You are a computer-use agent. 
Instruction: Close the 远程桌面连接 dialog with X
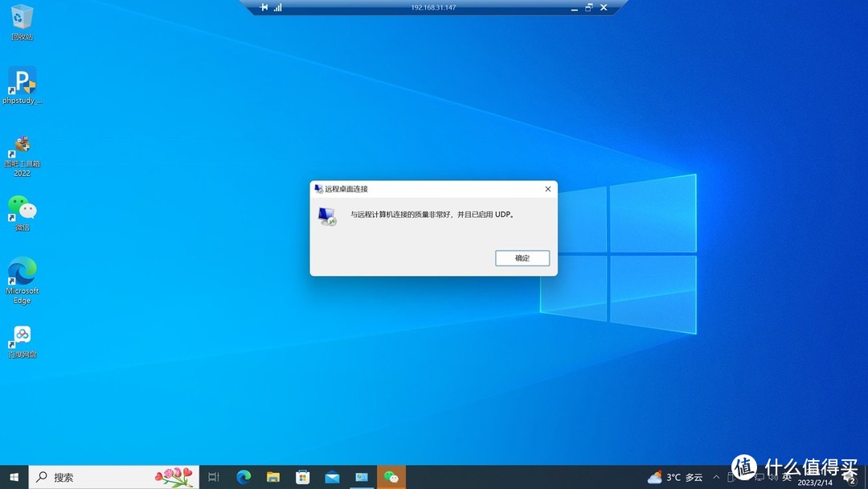click(548, 189)
